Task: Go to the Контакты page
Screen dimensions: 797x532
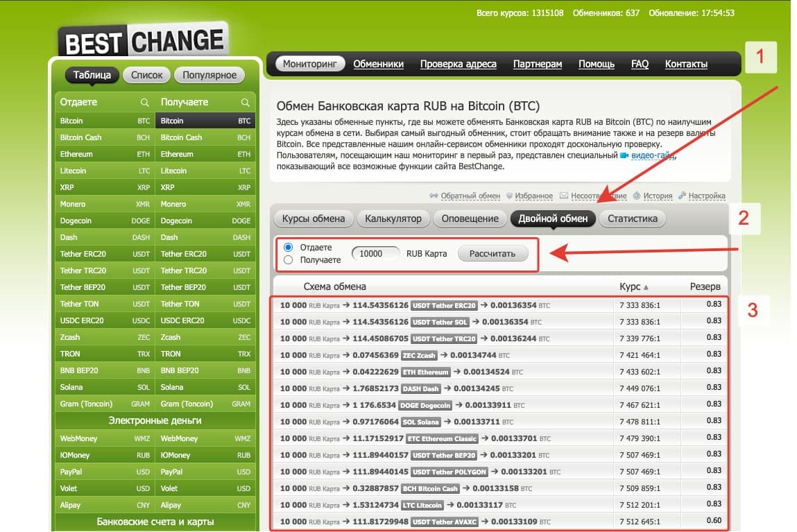Action: click(x=686, y=64)
